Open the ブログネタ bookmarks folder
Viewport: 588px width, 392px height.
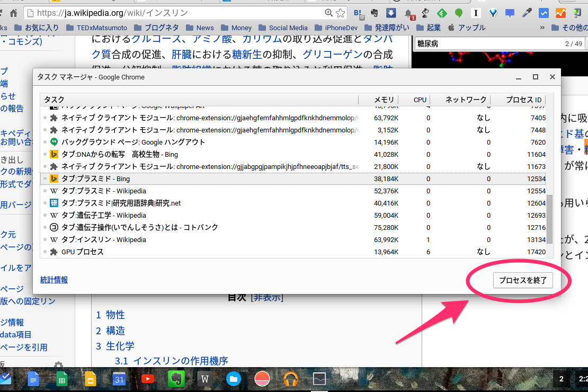pos(156,28)
